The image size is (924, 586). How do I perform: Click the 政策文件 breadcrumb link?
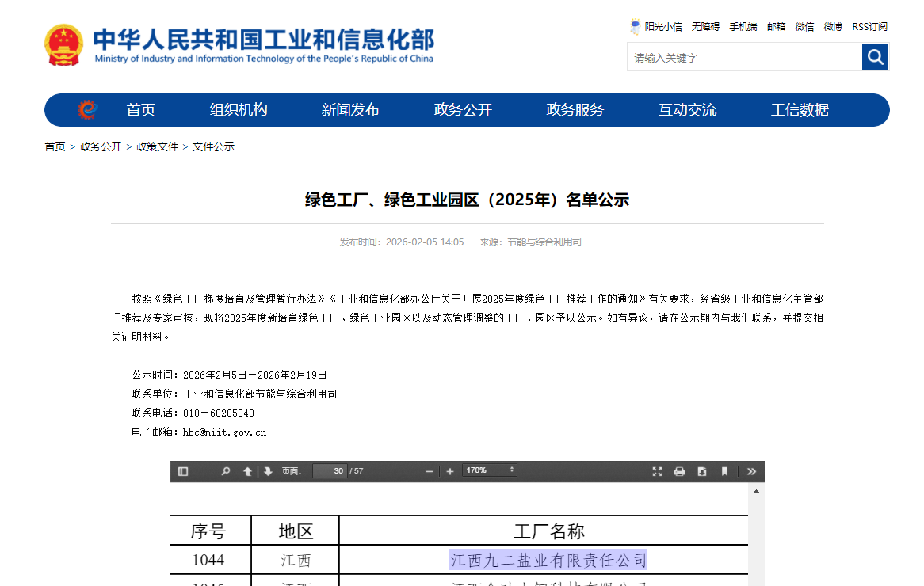click(157, 146)
